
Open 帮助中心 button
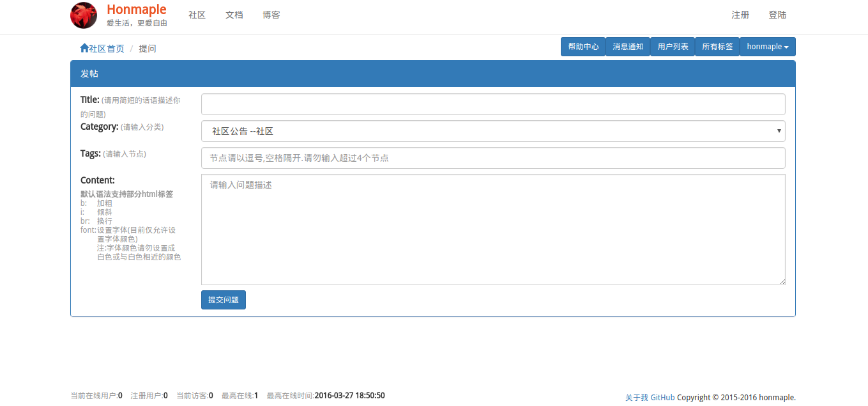click(x=583, y=47)
